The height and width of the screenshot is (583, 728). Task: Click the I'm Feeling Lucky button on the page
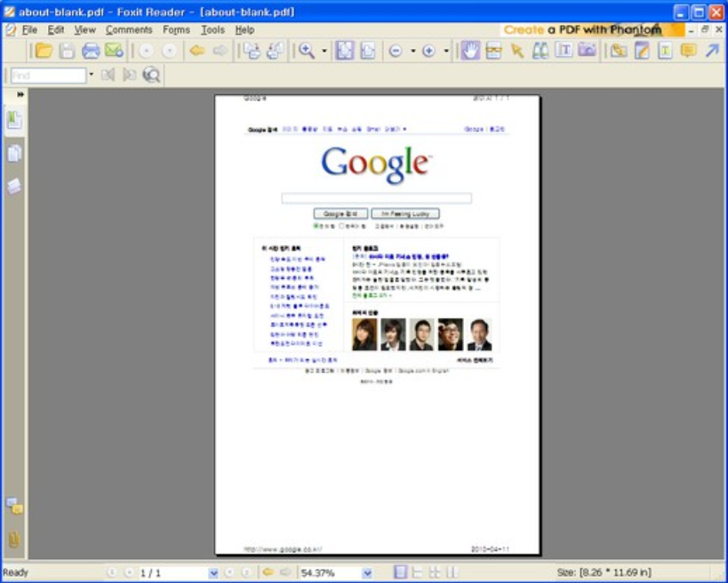pos(405,213)
